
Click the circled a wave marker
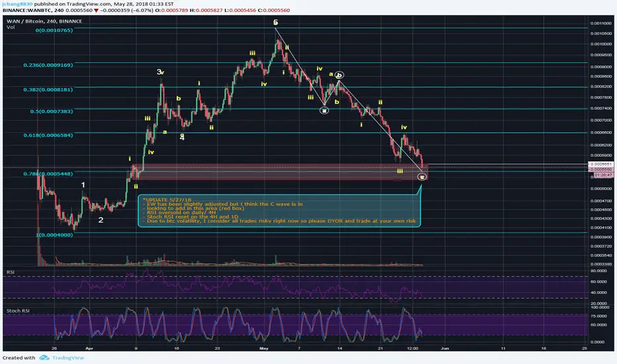point(324,111)
